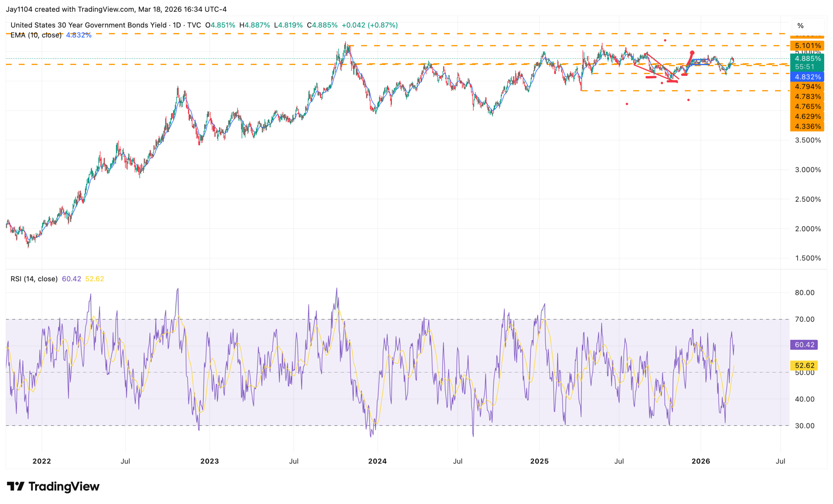833x504 pixels.
Task: Click the percent unit button on price axis
Action: coord(800,26)
